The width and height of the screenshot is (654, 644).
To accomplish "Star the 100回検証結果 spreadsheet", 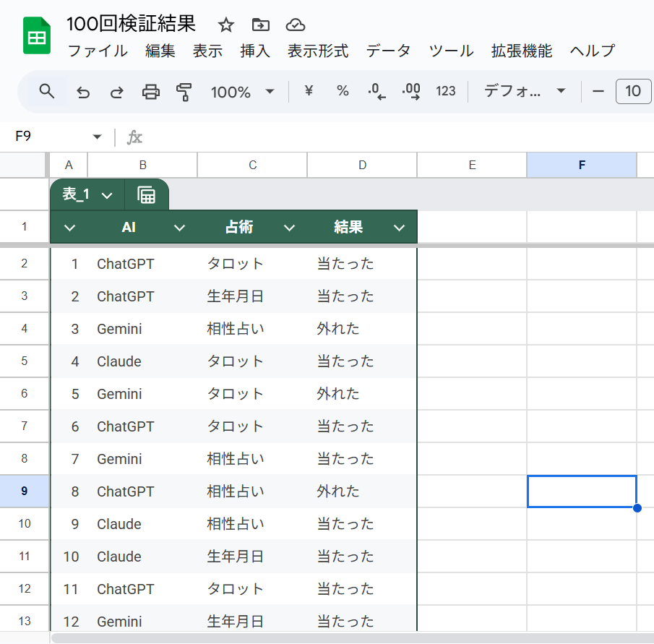I will pos(225,24).
